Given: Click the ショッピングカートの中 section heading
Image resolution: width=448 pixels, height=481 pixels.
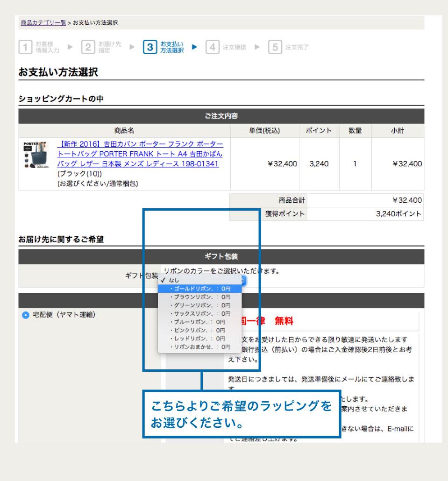Looking at the screenshot, I should click(x=61, y=99).
